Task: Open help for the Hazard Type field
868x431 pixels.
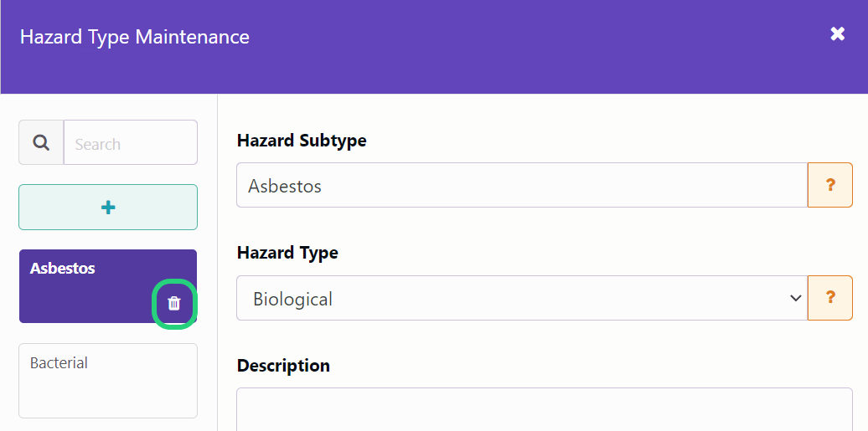Action: click(829, 298)
